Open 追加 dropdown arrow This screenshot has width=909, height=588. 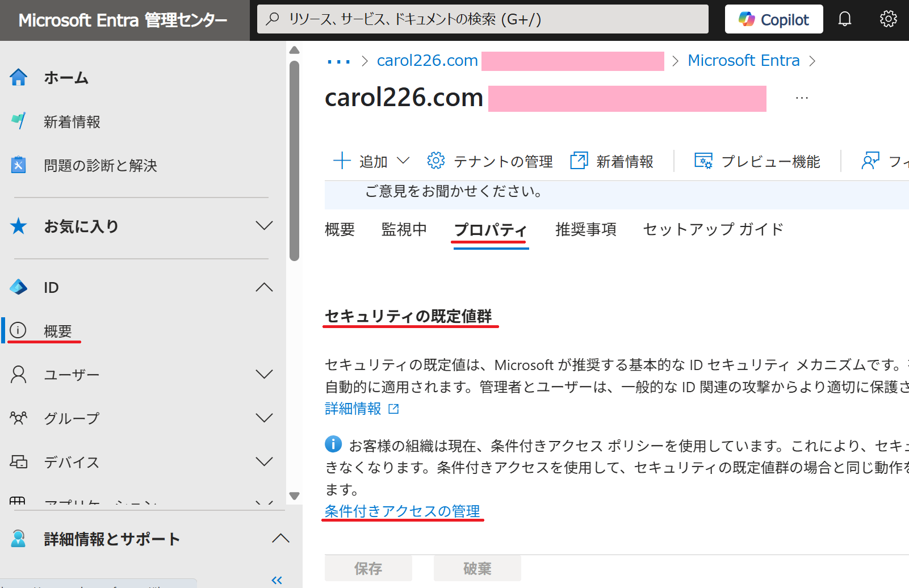pyautogui.click(x=403, y=161)
